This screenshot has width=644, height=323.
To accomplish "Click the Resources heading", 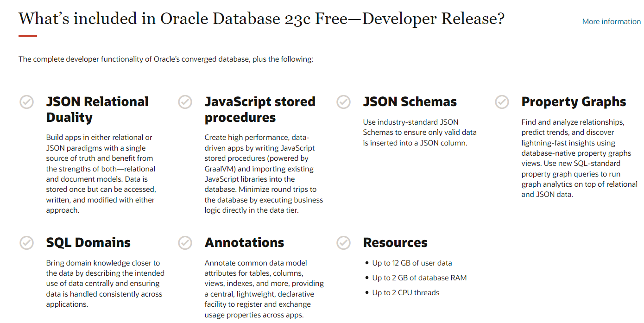I will (395, 242).
